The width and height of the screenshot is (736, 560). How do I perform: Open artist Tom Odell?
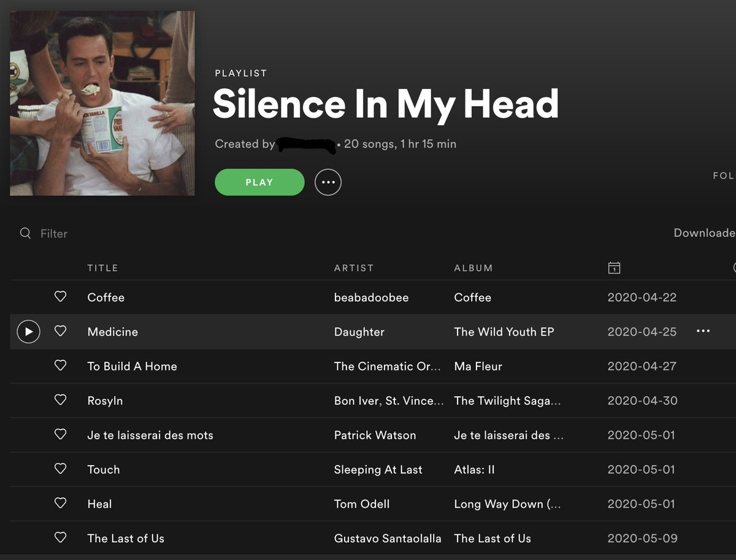click(x=362, y=504)
